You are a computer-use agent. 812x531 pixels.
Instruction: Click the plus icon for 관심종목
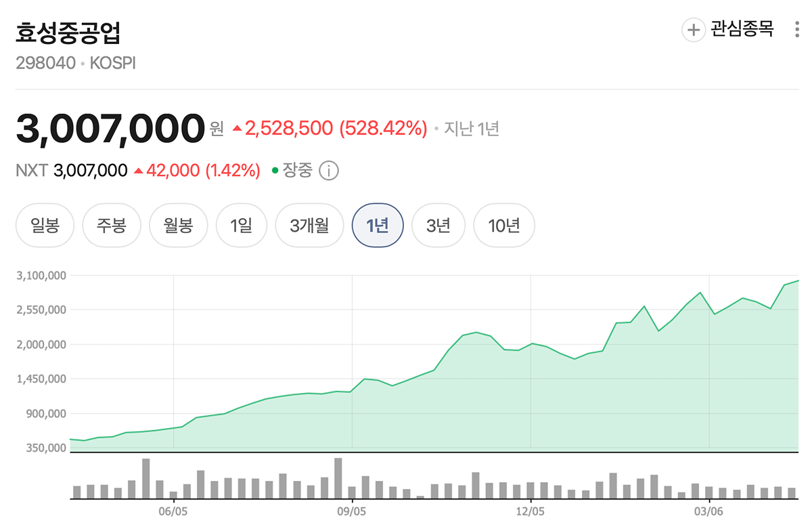coord(694,30)
